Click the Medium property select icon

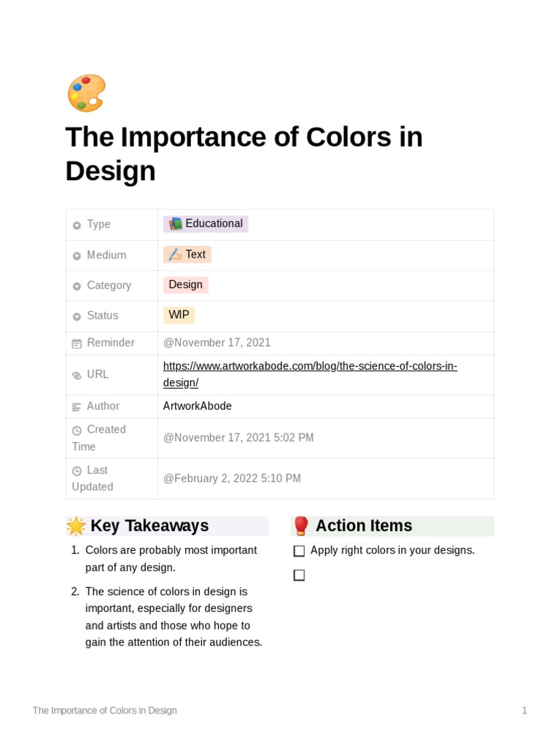click(x=77, y=256)
